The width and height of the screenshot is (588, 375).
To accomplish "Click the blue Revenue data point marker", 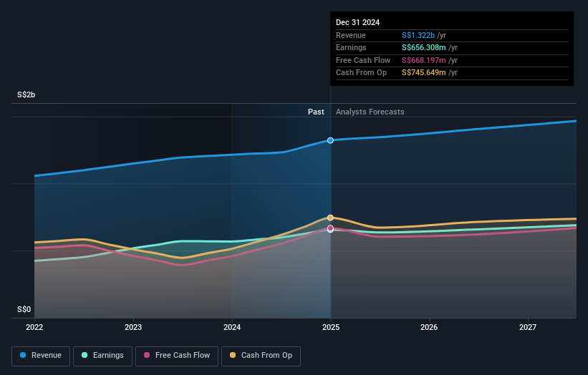I will pos(330,140).
